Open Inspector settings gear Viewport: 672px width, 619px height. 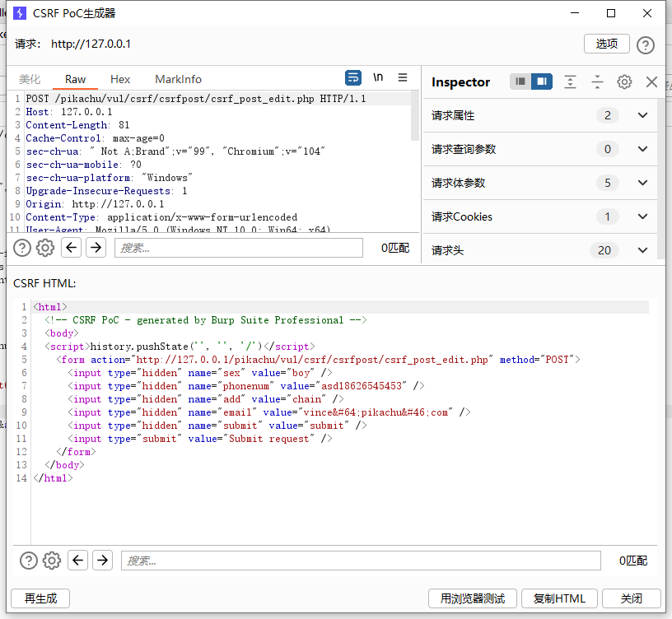(624, 81)
